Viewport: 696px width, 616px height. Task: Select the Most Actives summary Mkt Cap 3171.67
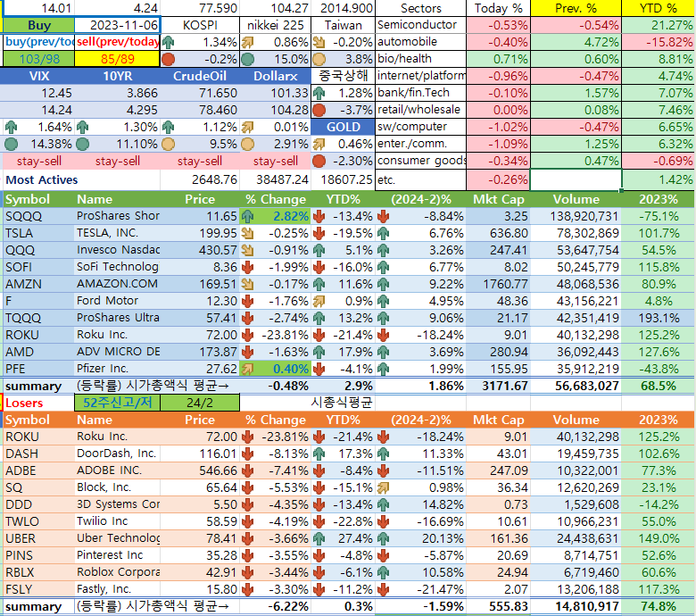(x=498, y=387)
